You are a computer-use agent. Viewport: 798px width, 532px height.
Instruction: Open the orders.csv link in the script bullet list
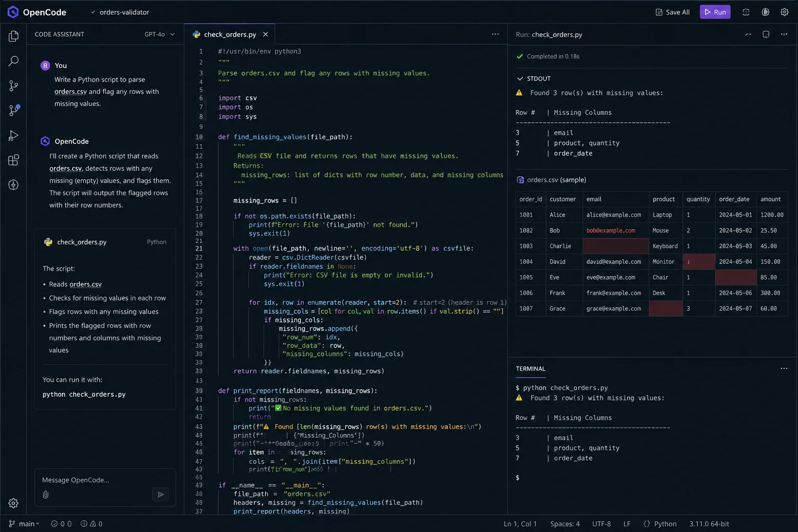[x=86, y=284]
